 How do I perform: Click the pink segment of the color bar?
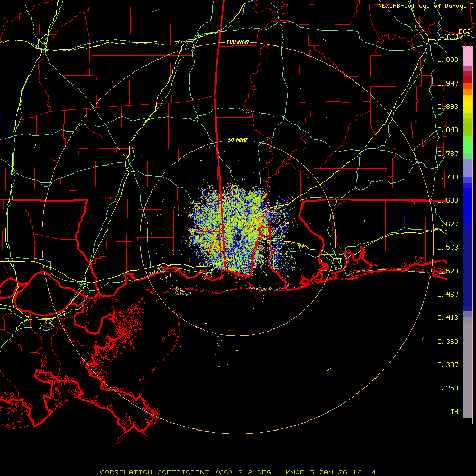[467, 57]
